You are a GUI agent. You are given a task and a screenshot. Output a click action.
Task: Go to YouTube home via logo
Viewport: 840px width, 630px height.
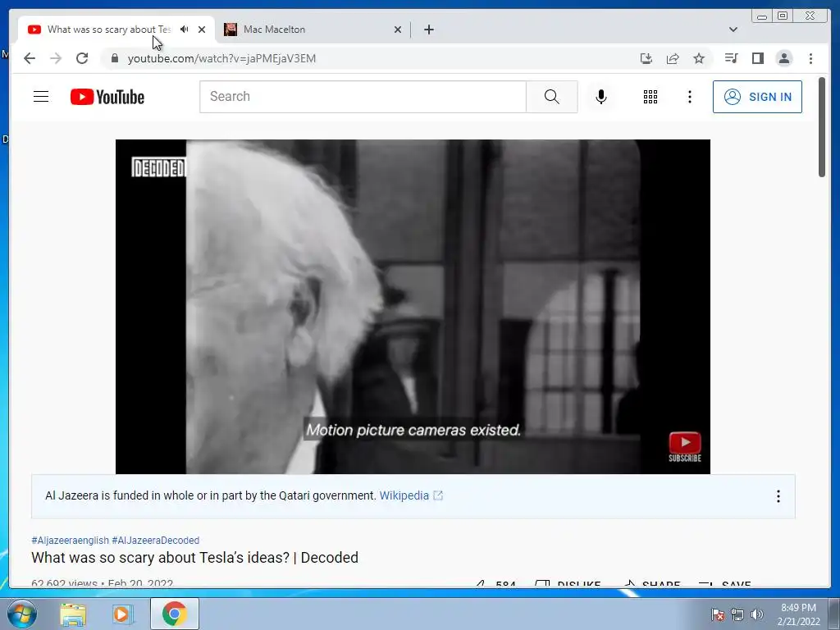107,97
